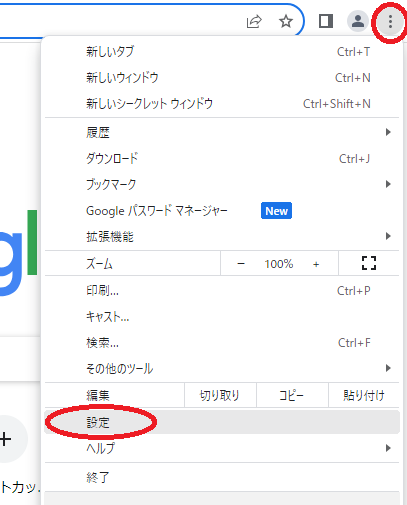Click the share page icon
407x505 pixels.
pos(254,22)
